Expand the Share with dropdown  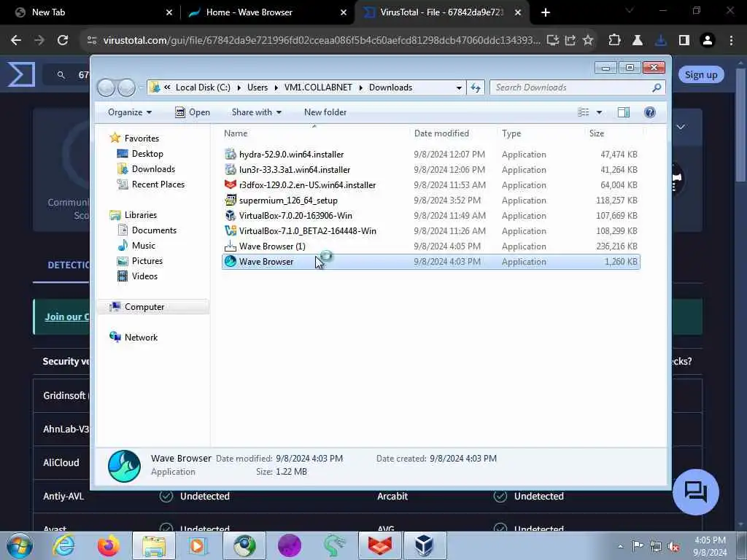point(256,112)
